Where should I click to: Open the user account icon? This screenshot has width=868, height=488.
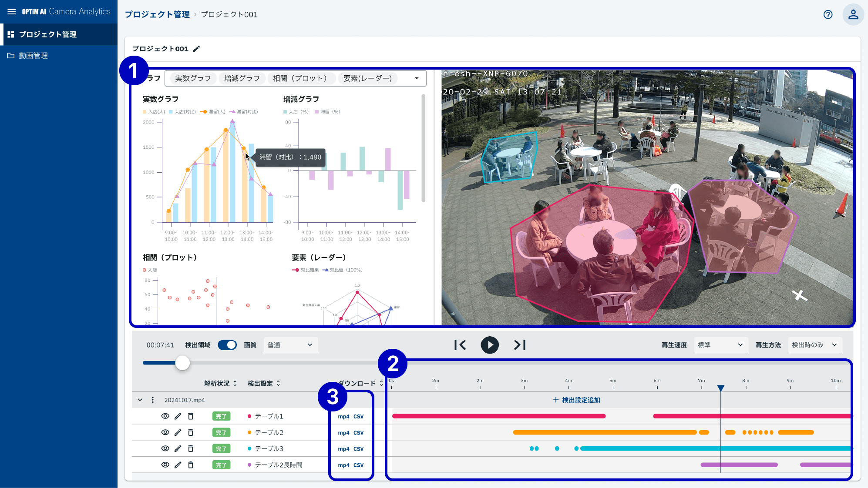tap(853, 14)
